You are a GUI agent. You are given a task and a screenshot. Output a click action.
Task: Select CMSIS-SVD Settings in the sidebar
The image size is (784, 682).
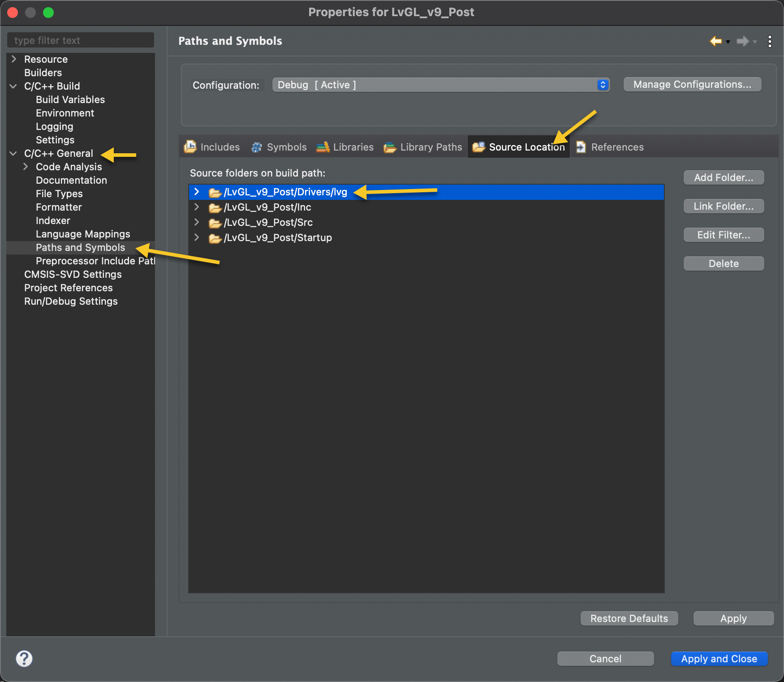pos(73,274)
